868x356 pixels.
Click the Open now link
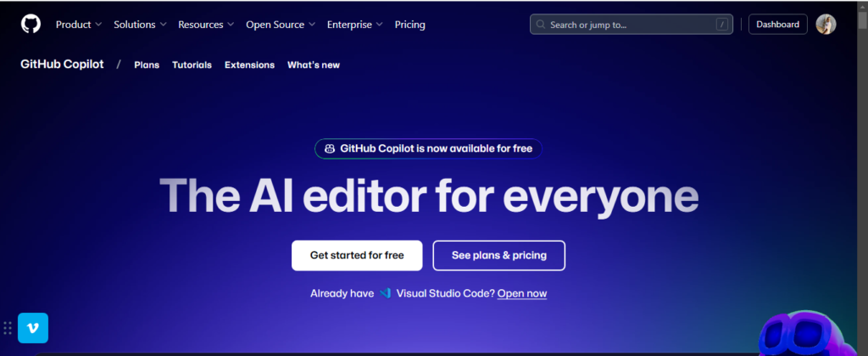pyautogui.click(x=522, y=293)
